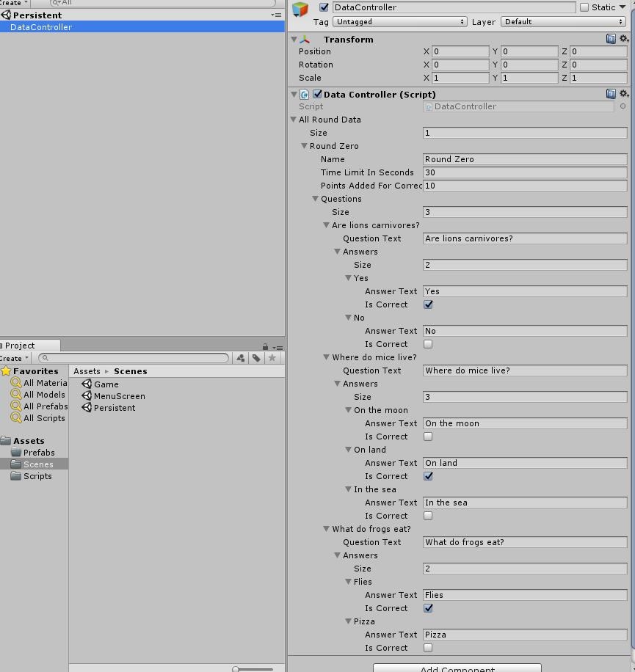Image resolution: width=635 pixels, height=672 pixels.
Task: Click the Points Added For Correct field
Action: coord(525,186)
